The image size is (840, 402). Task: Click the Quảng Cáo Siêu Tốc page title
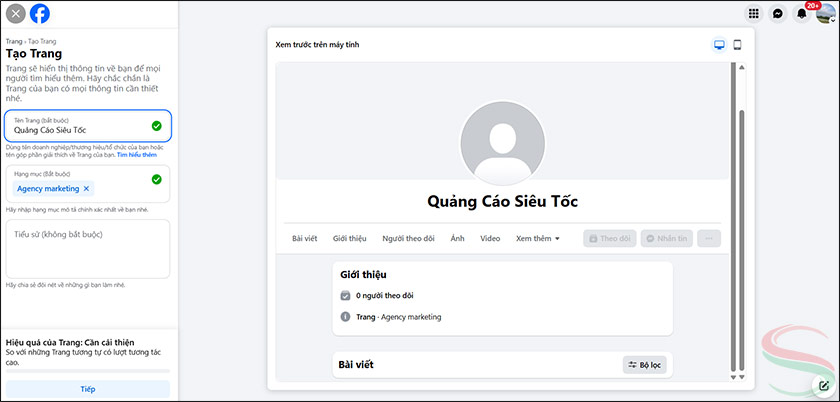tap(502, 202)
